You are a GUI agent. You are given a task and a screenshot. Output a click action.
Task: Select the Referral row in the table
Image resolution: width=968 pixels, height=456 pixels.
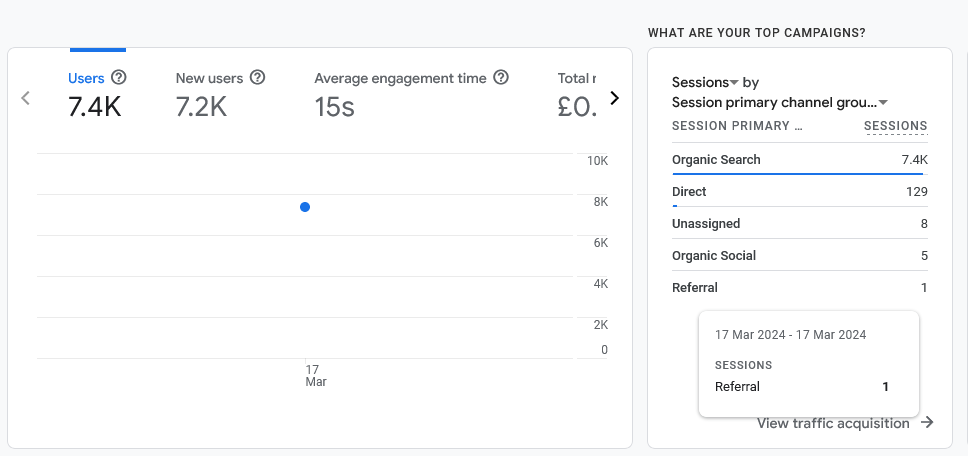coord(800,288)
